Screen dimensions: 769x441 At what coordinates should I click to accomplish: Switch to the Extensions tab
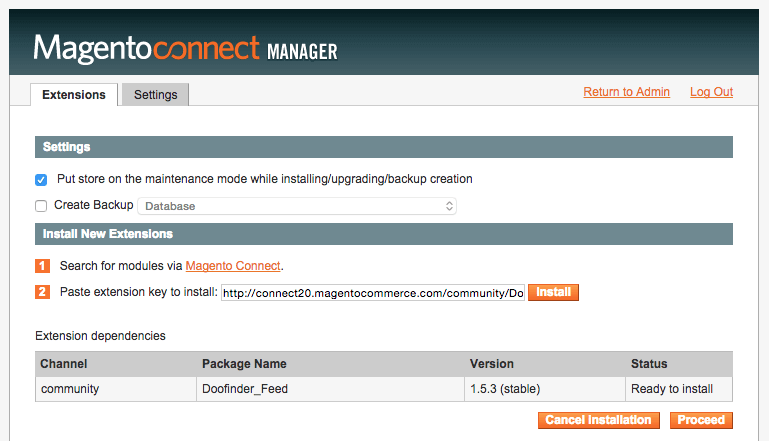point(74,95)
